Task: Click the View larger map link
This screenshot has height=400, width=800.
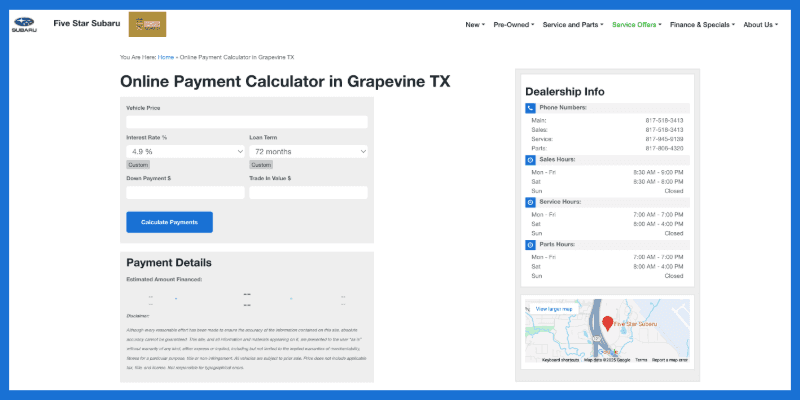Action: [x=554, y=309]
